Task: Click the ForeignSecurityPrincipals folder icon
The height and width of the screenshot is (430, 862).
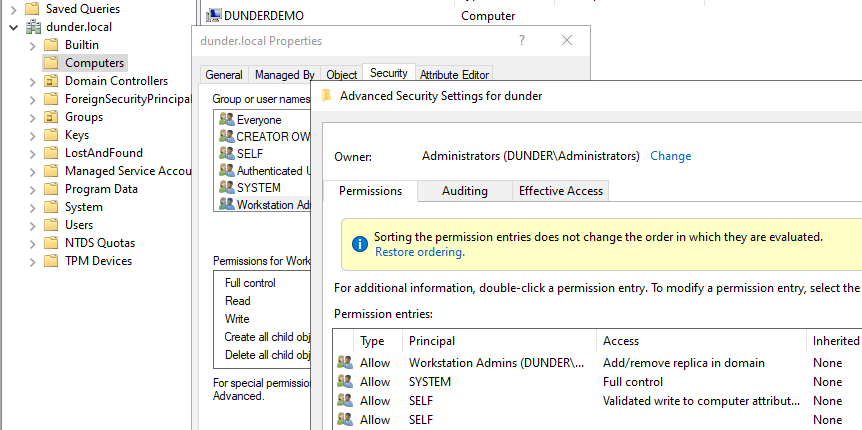Action: [51, 99]
